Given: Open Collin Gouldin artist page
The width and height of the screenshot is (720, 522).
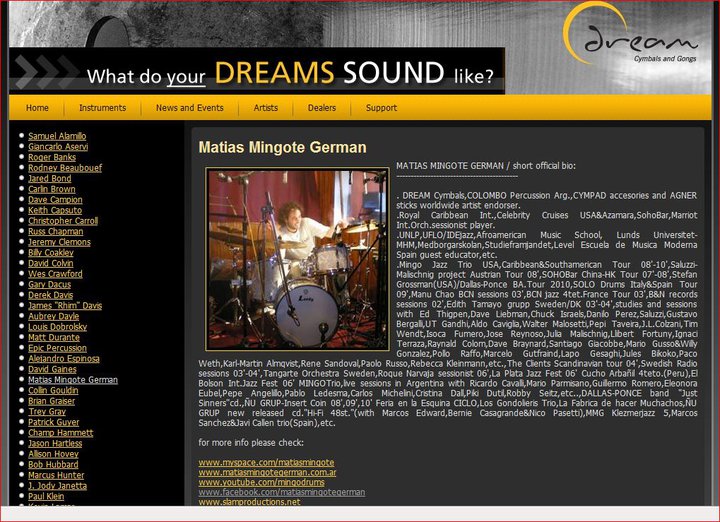Looking at the screenshot, I should click(53, 390).
